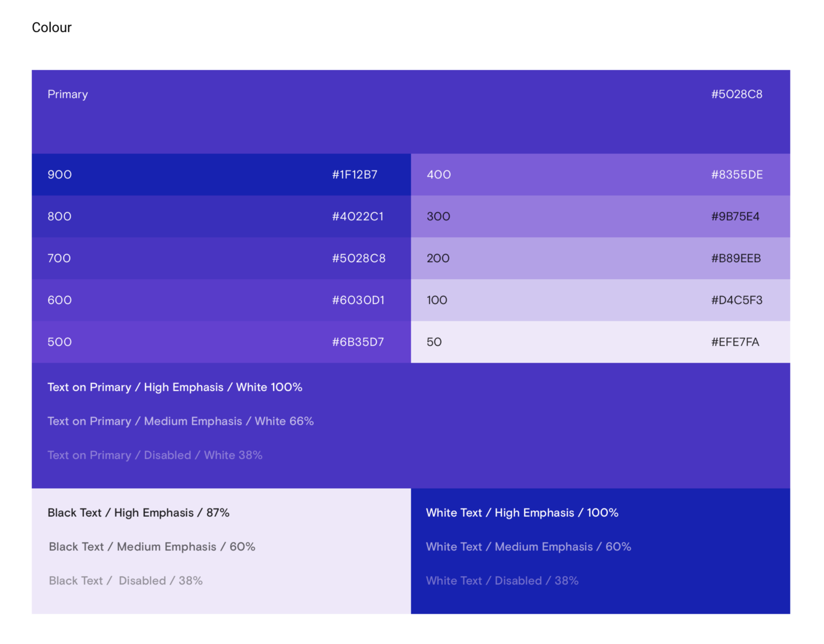
Task: Click 'White Text / High Emphasis / 100%'
Action: pos(522,513)
